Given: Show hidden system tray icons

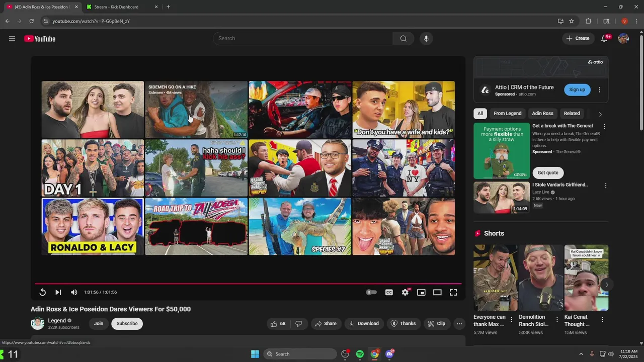Looking at the screenshot, I should click(x=581, y=354).
